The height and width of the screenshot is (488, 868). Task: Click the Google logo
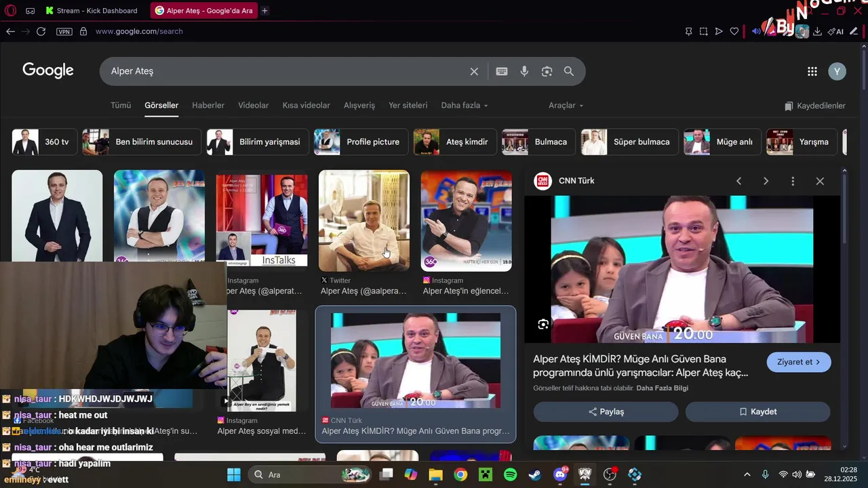click(x=48, y=70)
